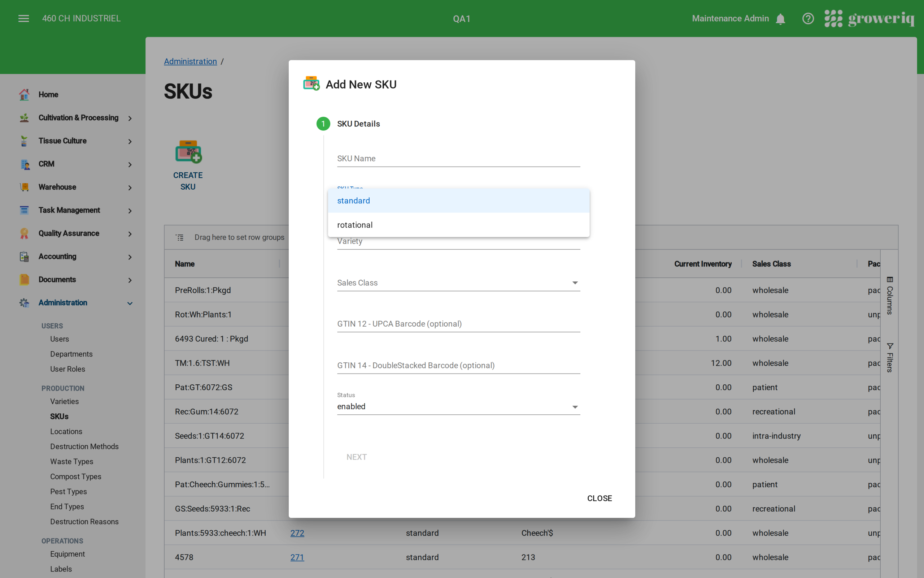Click the Quality Assurance ribbon icon
The image size is (924, 578).
click(24, 233)
